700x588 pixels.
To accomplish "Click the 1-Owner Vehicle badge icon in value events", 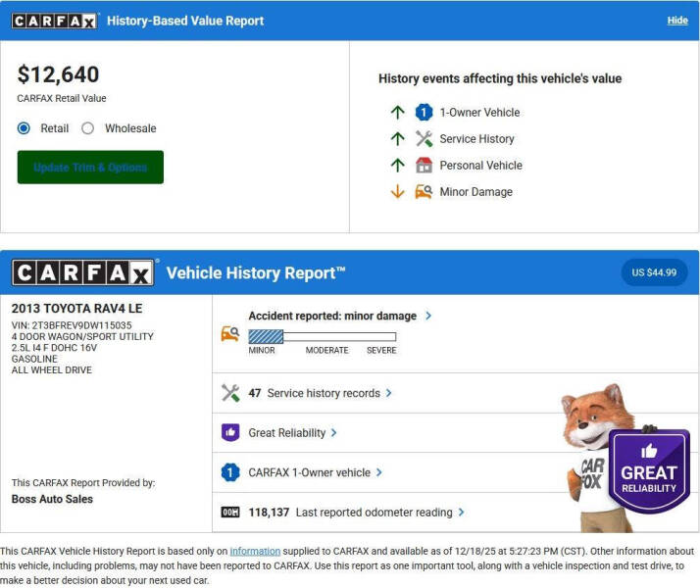I will coord(424,113).
